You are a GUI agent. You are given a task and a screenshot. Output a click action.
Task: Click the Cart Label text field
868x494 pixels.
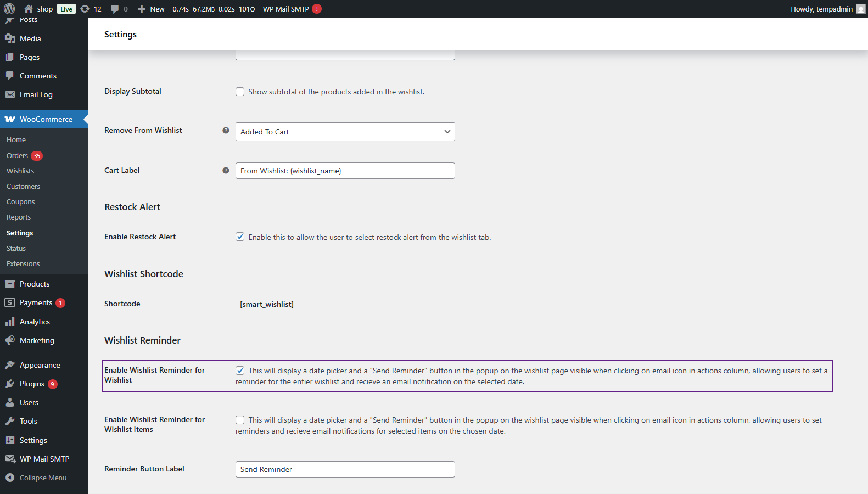(345, 171)
